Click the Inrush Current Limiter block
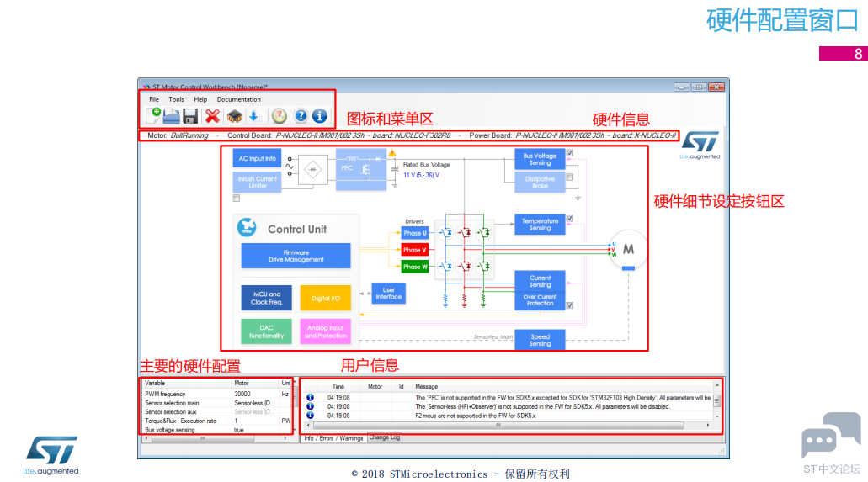The width and height of the screenshot is (868, 482). coord(257,182)
